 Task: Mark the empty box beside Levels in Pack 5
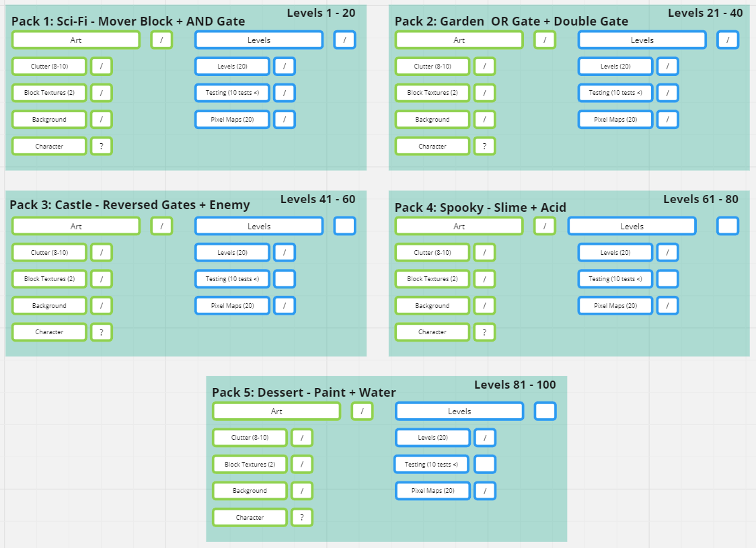tap(545, 411)
